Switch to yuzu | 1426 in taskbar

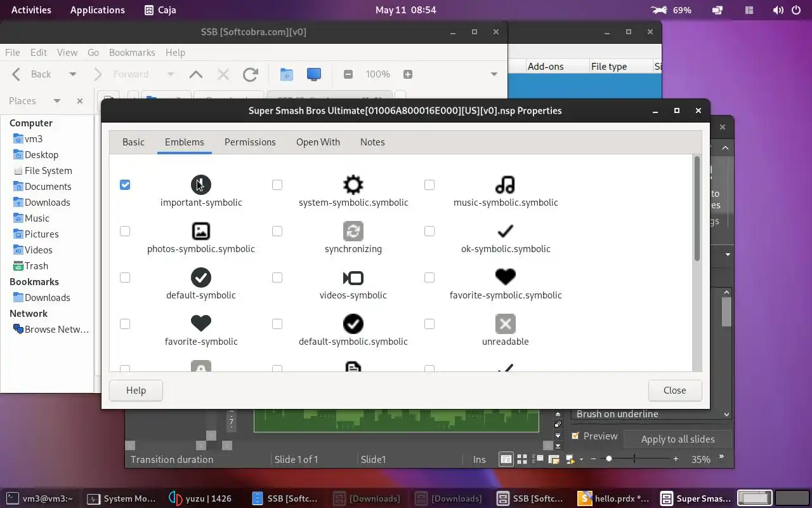tap(201, 498)
